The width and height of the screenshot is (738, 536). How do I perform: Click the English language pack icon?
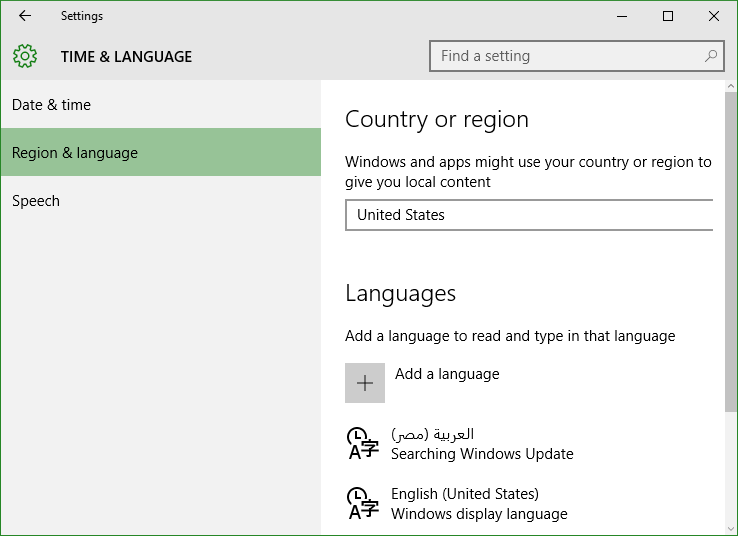tap(362, 503)
